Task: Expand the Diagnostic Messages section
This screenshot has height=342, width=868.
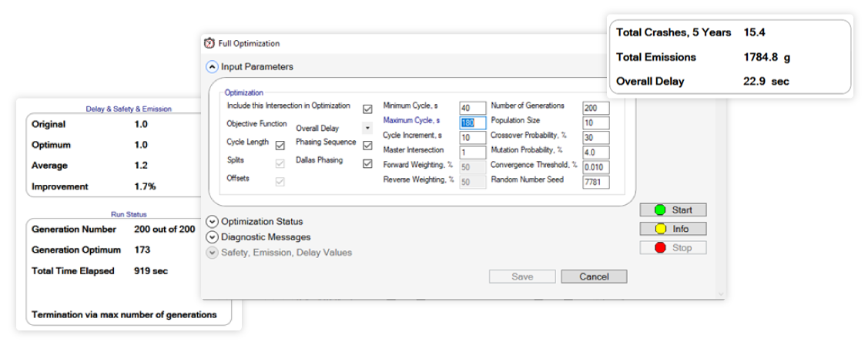Action: click(212, 236)
